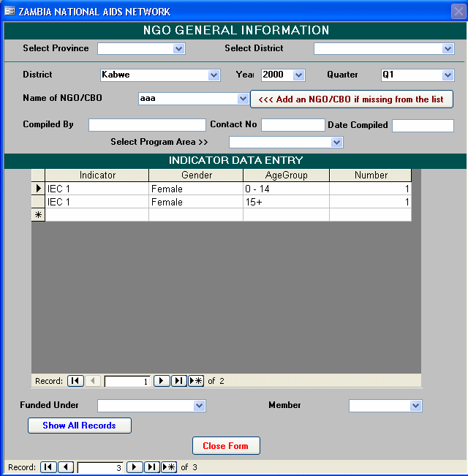Click main form record number box showing 3
This screenshot has height=476, width=468.
pos(100,467)
